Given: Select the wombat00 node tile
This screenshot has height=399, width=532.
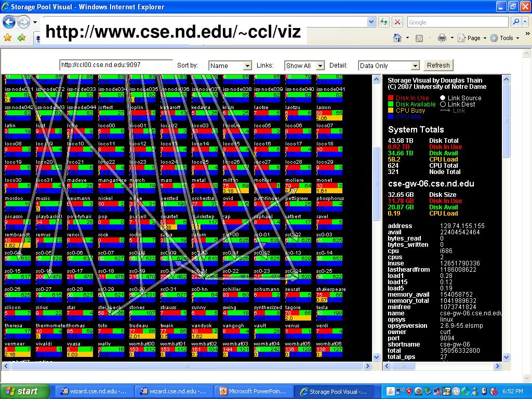Looking at the screenshot, I should point(142,349).
